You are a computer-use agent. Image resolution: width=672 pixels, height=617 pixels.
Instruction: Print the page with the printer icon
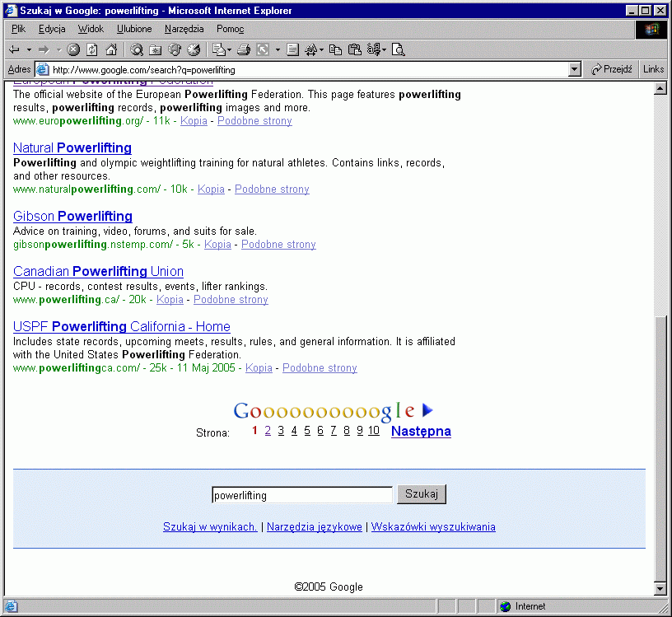pos(244,49)
